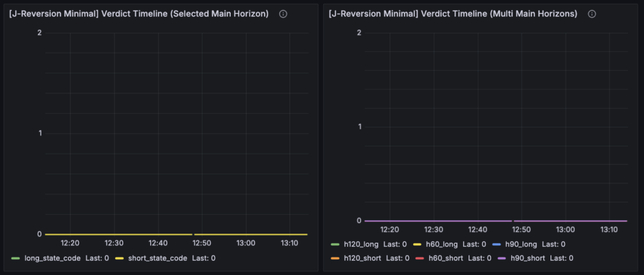Image resolution: width=644 pixels, height=275 pixels.
Task: Click the h60_short legend entry text
Action: 447,258
